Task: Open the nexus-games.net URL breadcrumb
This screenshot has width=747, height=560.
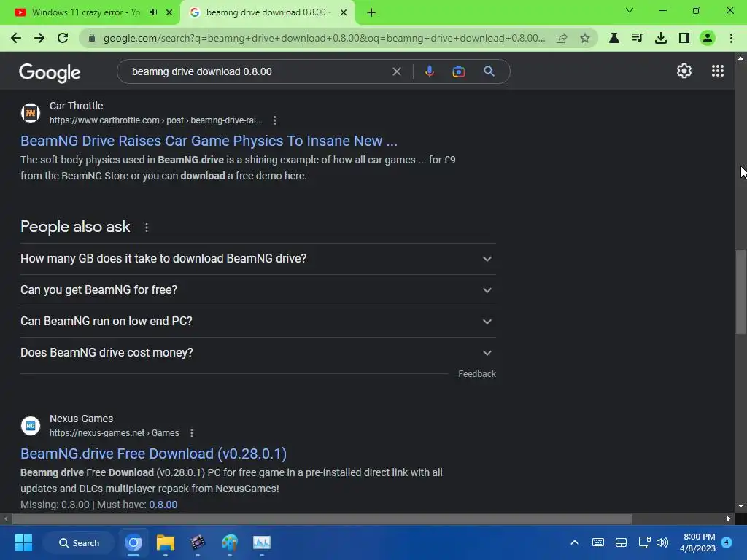Action: click(115, 433)
